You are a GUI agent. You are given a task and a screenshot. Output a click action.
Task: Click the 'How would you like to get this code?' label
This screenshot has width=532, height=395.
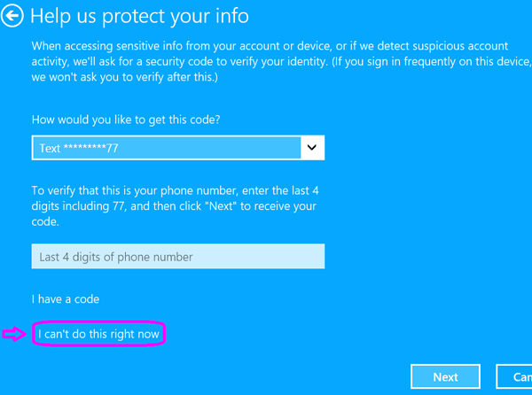126,120
